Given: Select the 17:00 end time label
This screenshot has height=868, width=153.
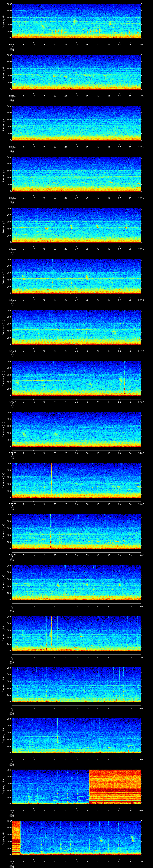Looking at the screenshot, I should pyautogui.click(x=141, y=147).
